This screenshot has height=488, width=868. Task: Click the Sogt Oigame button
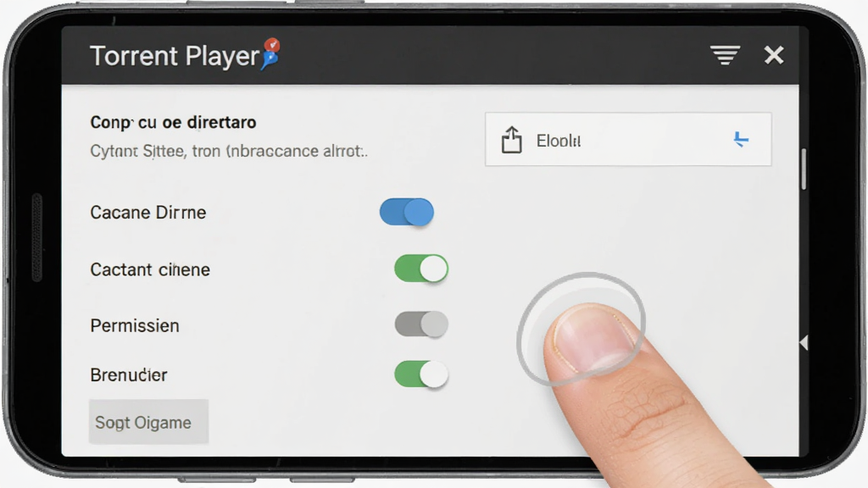coord(149,422)
